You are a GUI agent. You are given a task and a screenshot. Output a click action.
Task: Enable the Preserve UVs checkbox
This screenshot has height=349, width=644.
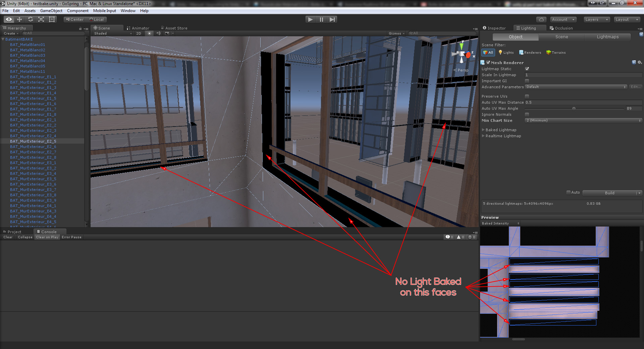pos(527,96)
